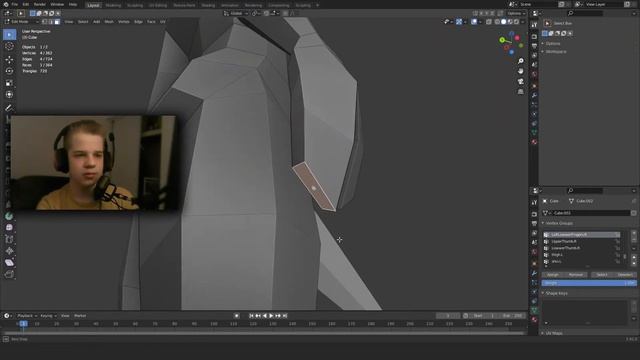Expand the UV Maps panel
This screenshot has width=640, height=360.
click(x=553, y=333)
